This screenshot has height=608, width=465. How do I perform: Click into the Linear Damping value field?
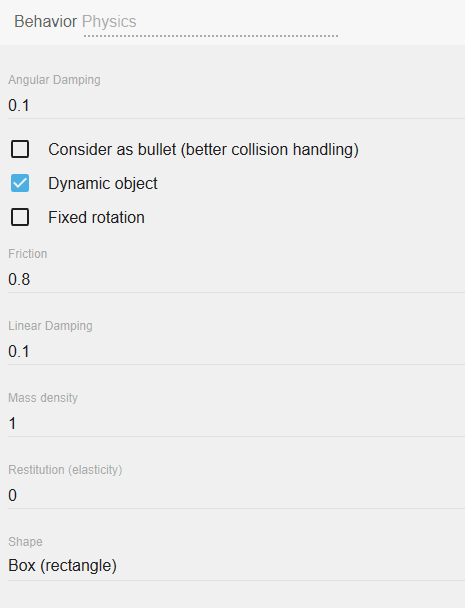point(236,351)
